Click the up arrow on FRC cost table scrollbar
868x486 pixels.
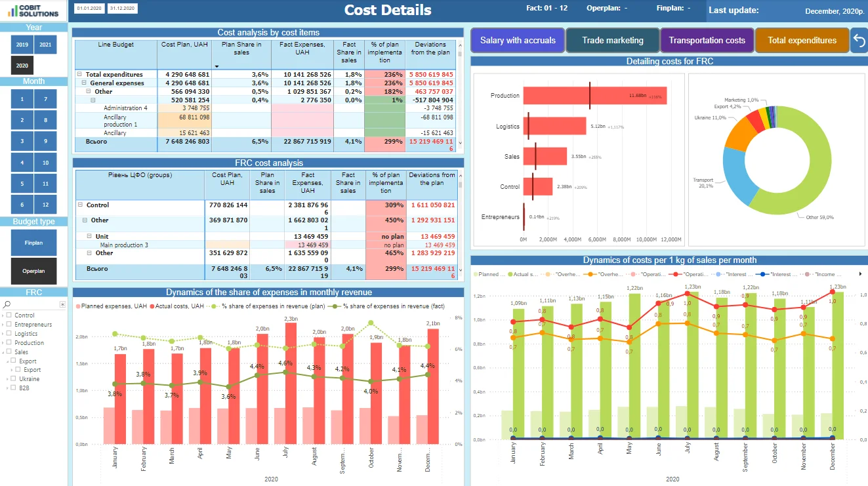click(x=461, y=175)
